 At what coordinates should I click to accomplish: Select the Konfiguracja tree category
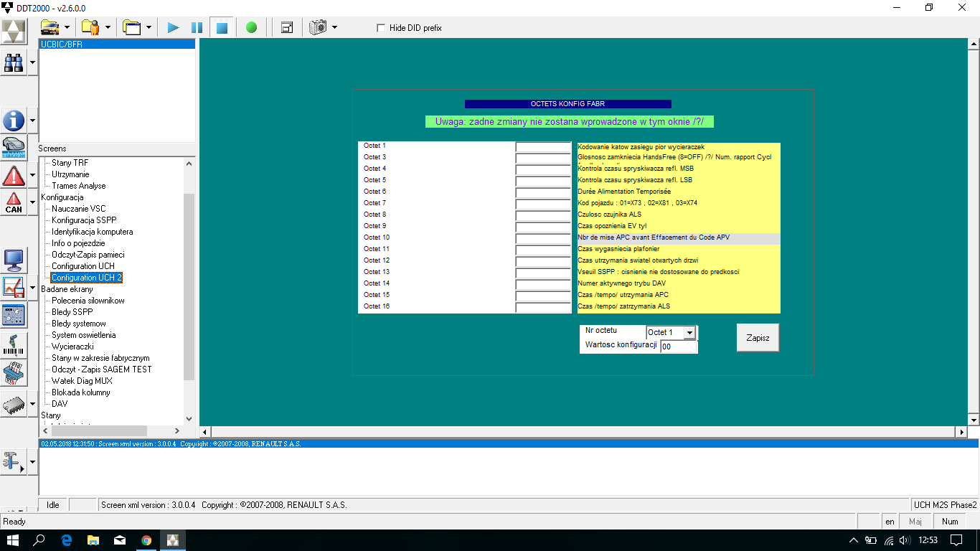tap(62, 197)
